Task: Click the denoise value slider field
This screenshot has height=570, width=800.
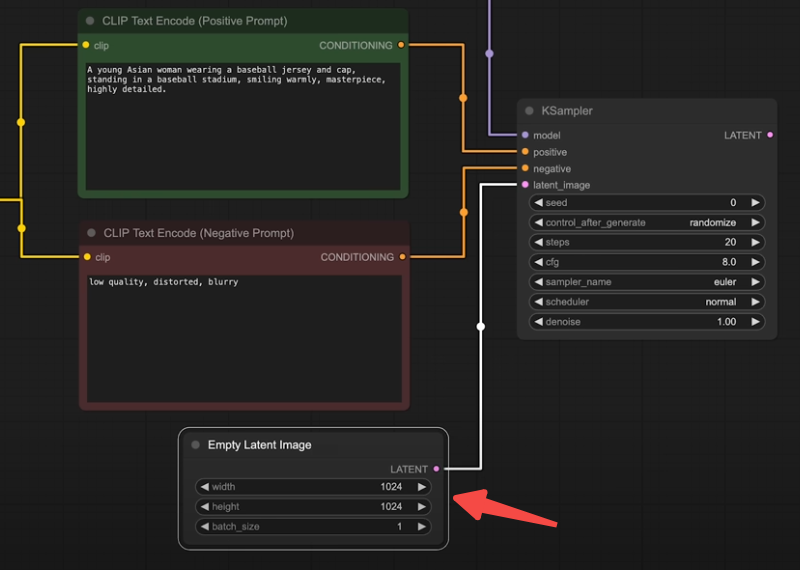Action: click(x=646, y=322)
